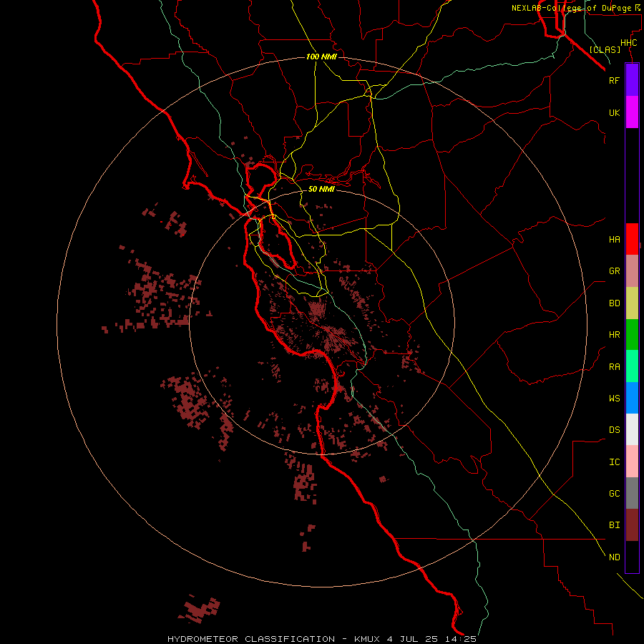The width and height of the screenshot is (644, 644).
Task: Select the BI brown legend swatch
Action: point(632,525)
